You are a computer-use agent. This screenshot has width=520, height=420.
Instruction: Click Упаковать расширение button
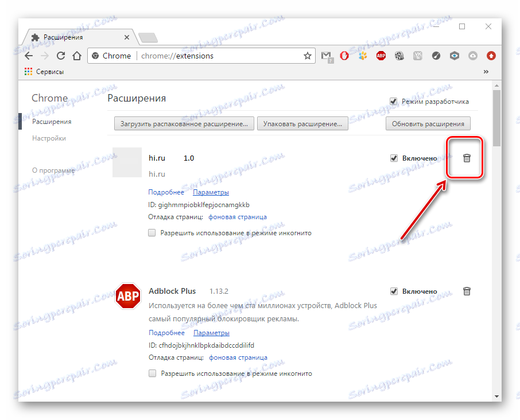click(302, 123)
